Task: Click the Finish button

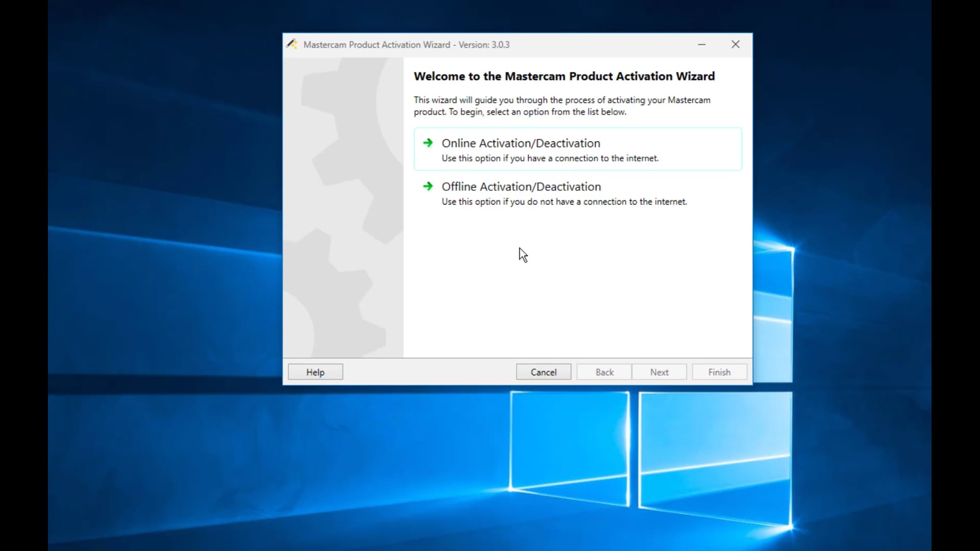Action: [x=719, y=372]
